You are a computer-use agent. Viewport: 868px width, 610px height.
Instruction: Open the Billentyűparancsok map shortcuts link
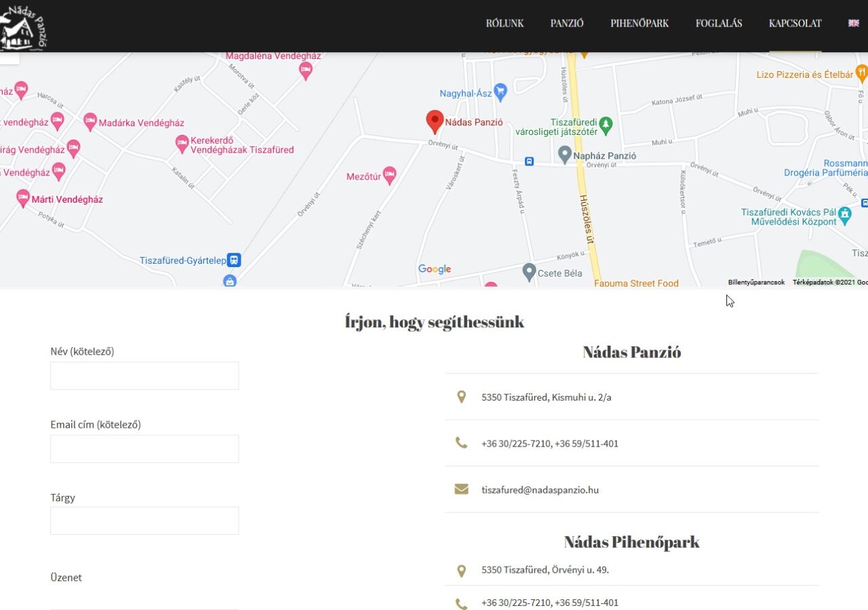tap(756, 283)
